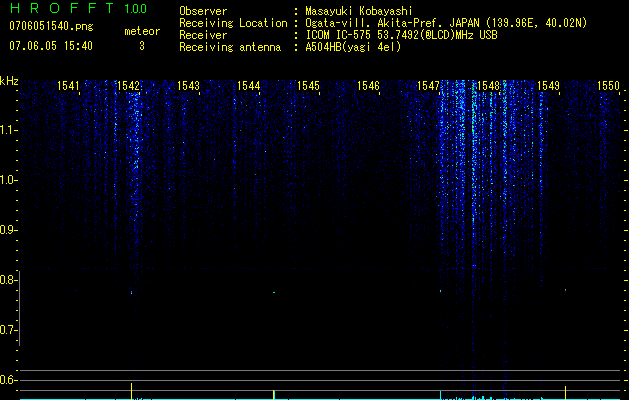Click the gray vertical bar beside 0.7-0.8 kHz

[19, 308]
